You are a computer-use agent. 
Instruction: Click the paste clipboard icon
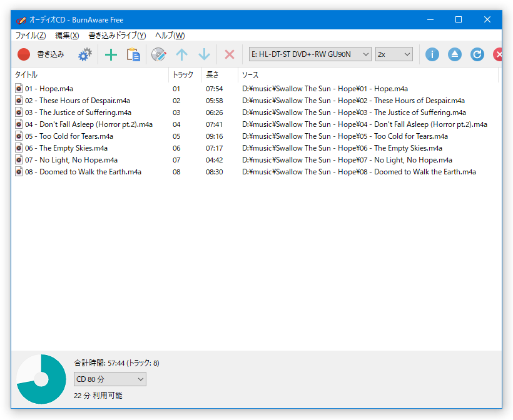click(133, 54)
